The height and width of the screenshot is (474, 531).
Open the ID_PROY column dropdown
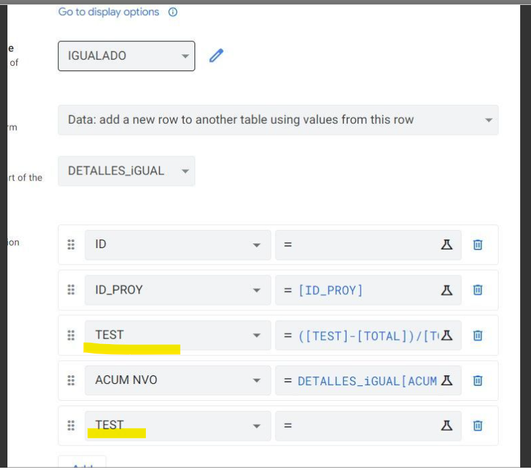[x=178, y=290]
